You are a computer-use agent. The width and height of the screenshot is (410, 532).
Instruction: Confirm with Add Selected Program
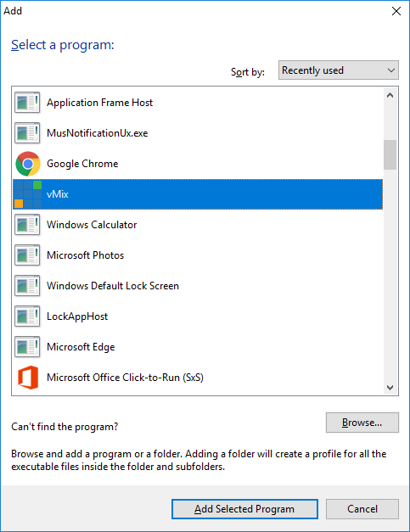click(x=244, y=509)
